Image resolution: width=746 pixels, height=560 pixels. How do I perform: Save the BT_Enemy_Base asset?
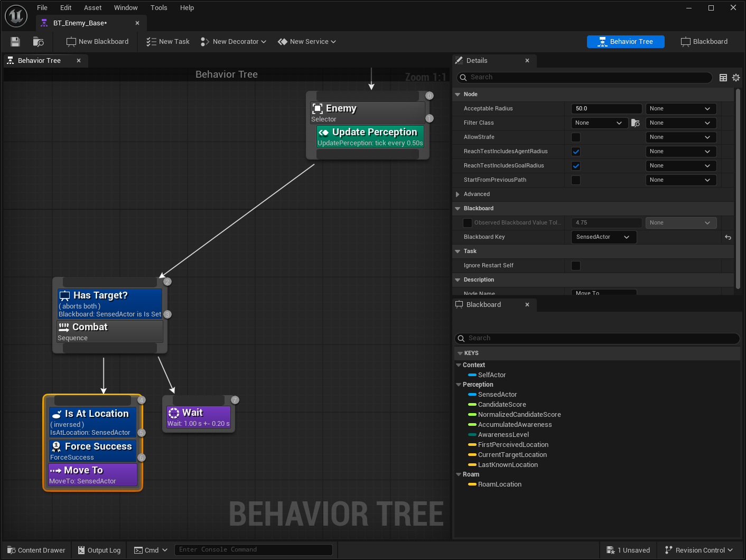[15, 41]
